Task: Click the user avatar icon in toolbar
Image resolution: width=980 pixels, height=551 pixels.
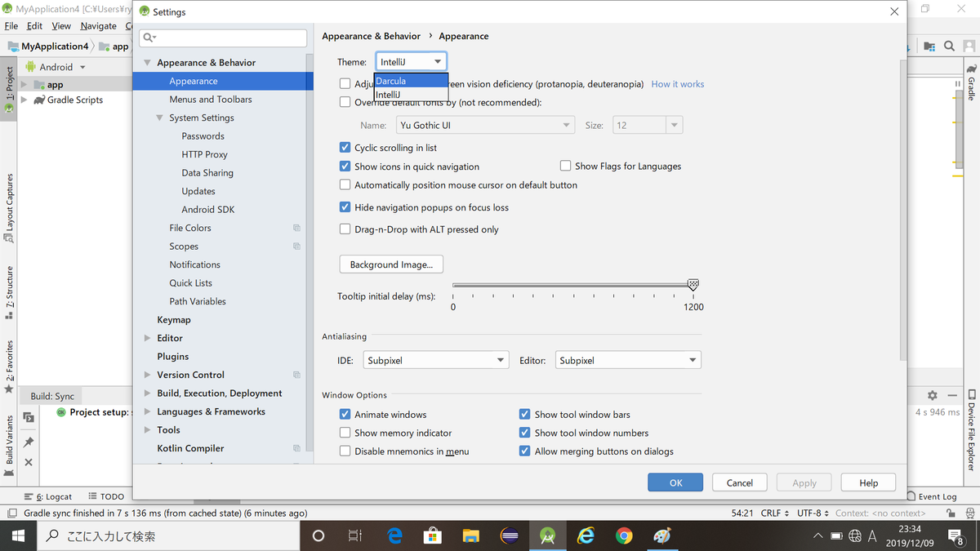Action: click(969, 47)
